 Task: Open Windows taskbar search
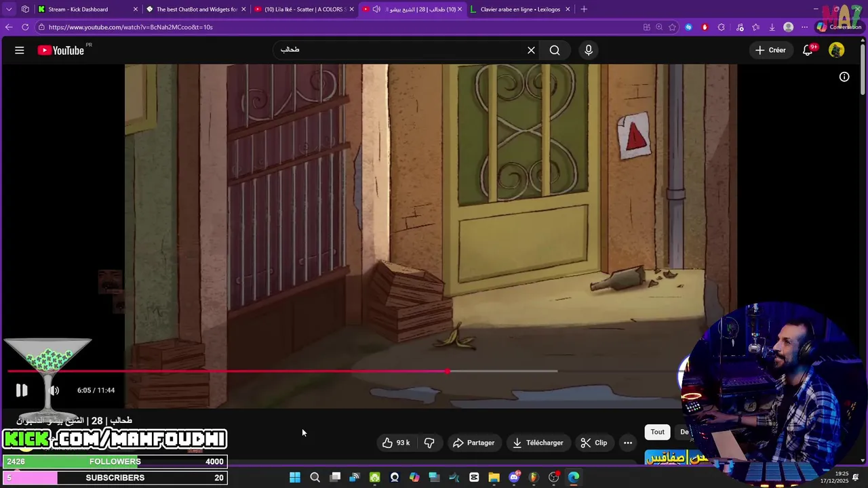[x=315, y=477]
